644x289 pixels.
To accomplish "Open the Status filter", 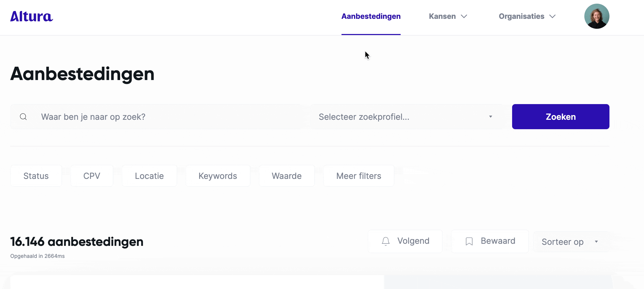I will pyautogui.click(x=36, y=176).
